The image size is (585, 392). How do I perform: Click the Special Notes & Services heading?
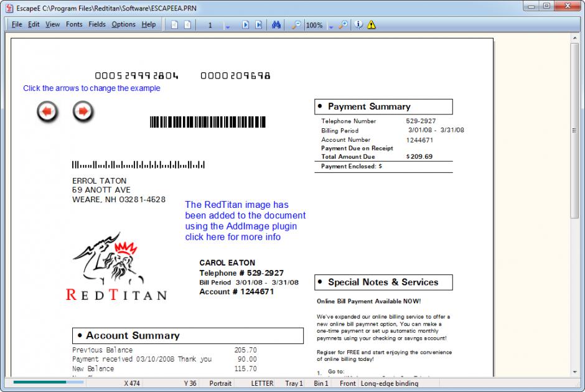coord(383,282)
